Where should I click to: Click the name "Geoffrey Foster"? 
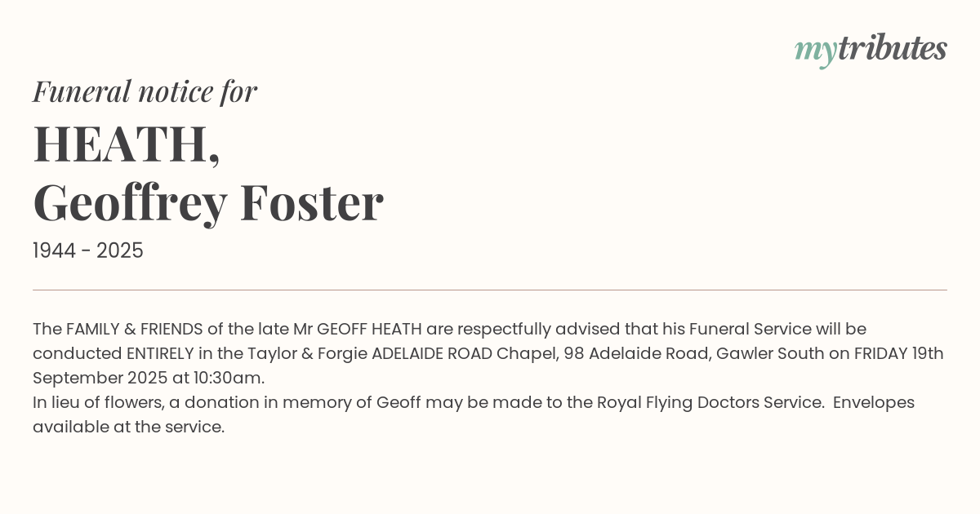208,202
